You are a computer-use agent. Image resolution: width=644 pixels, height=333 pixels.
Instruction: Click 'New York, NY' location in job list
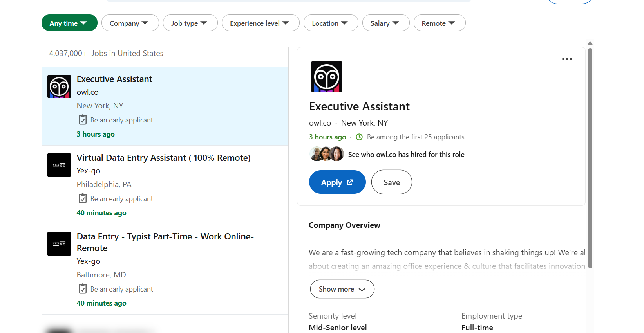click(x=100, y=106)
